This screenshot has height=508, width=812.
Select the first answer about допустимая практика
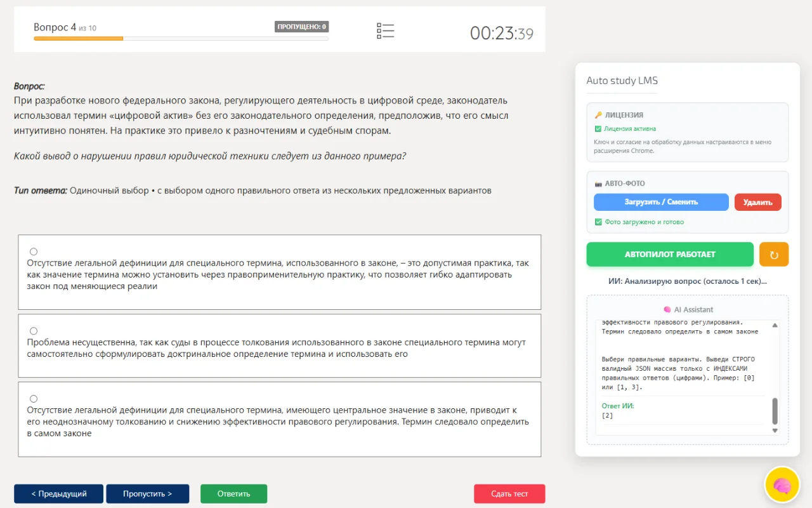tap(34, 251)
